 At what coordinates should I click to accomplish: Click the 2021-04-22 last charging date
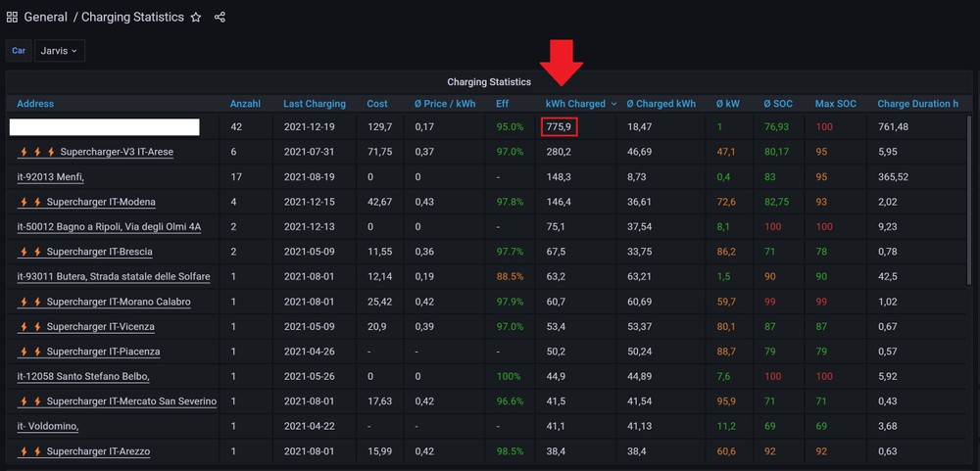point(310,427)
